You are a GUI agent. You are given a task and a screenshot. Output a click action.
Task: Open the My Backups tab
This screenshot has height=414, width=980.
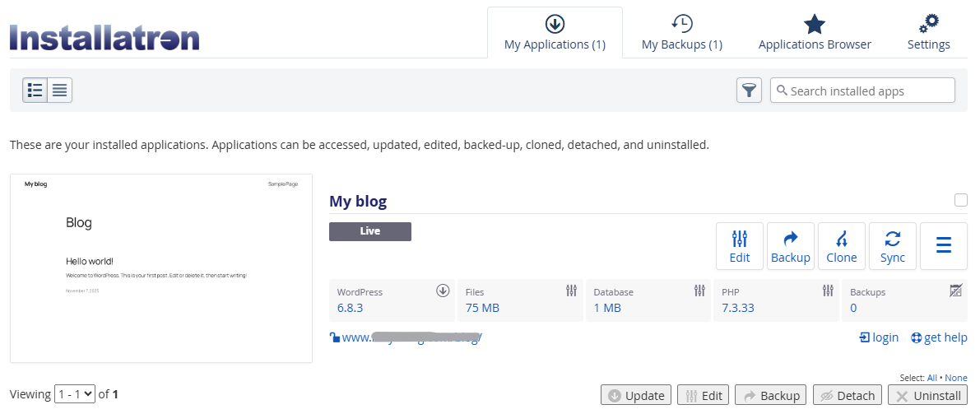point(681,33)
